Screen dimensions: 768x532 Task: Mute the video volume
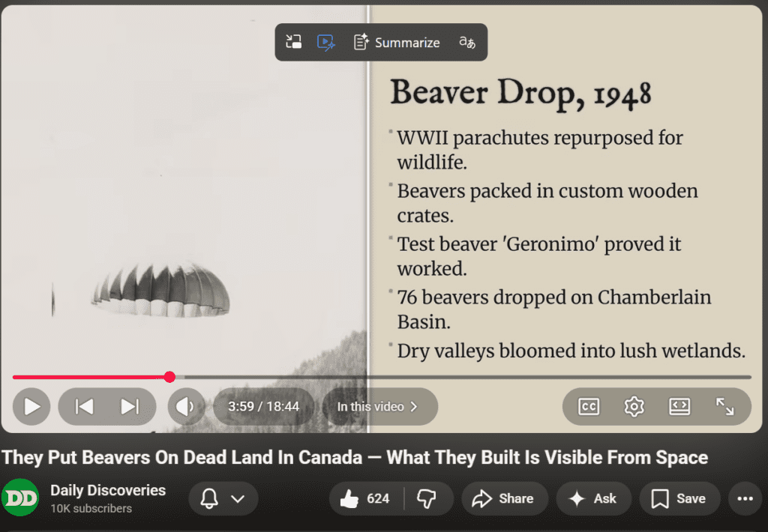tap(185, 407)
